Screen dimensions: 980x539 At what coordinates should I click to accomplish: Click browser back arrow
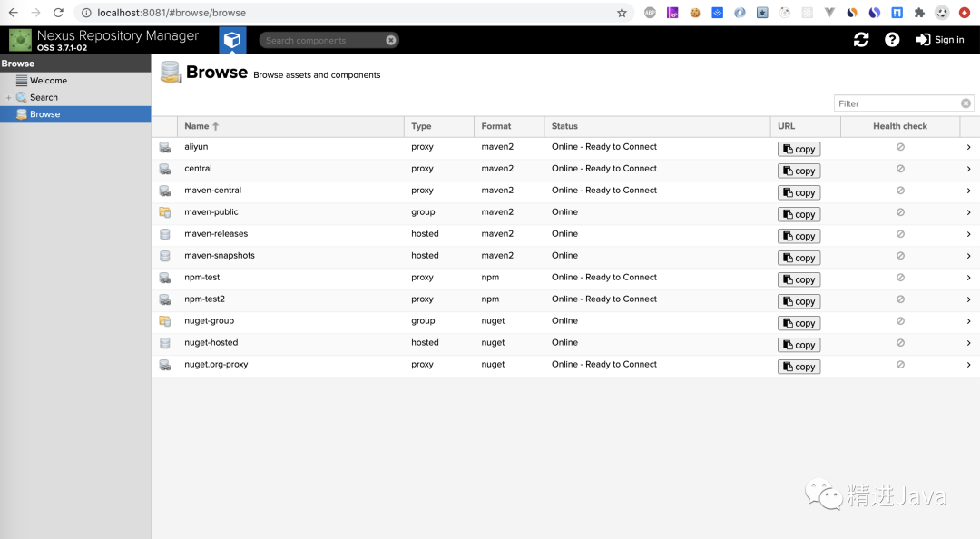[x=13, y=13]
